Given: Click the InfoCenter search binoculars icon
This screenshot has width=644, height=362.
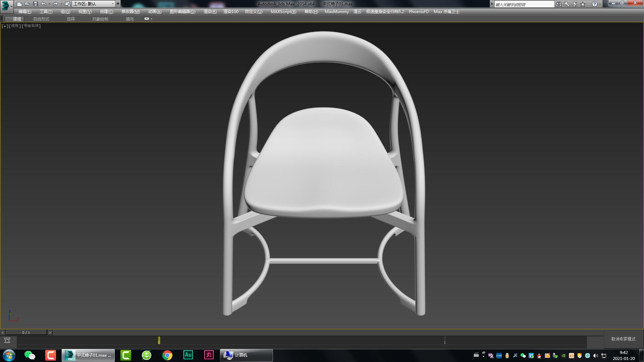Looking at the screenshot, I should 559,4.
